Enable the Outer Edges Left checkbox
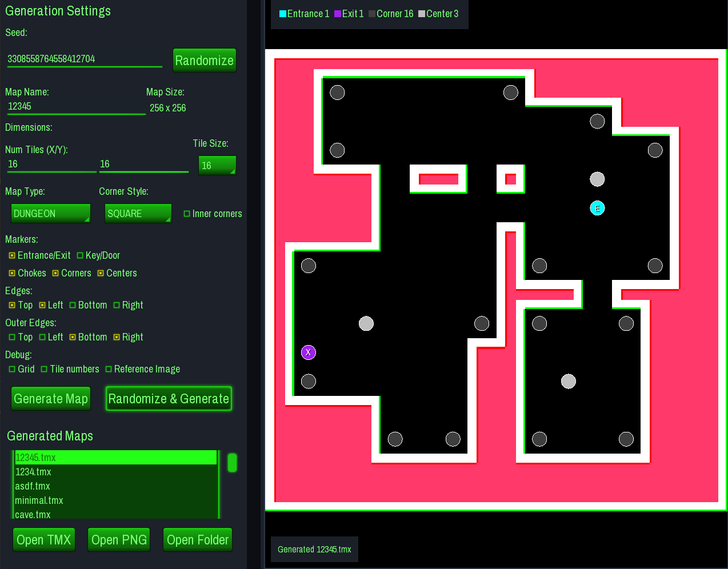Viewport: 728px width, 569px height. (x=42, y=337)
